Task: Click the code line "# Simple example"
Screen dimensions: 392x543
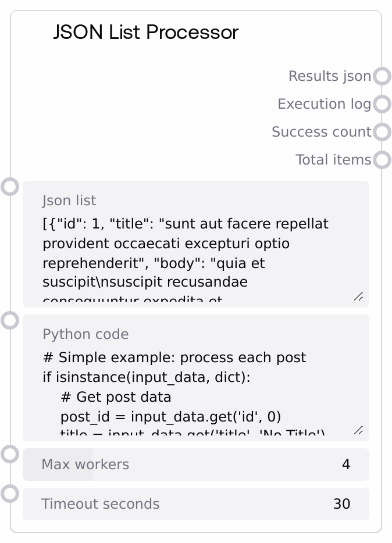Action: point(174,358)
